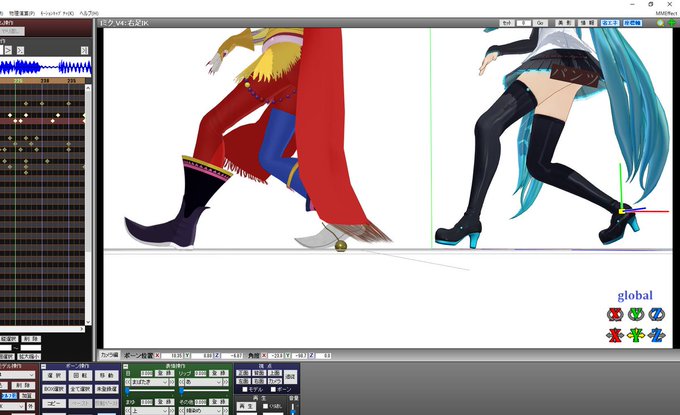The height and width of the screenshot is (415, 680).
Task: Click the 登録 button for lip morph
Action: [x=219, y=373]
